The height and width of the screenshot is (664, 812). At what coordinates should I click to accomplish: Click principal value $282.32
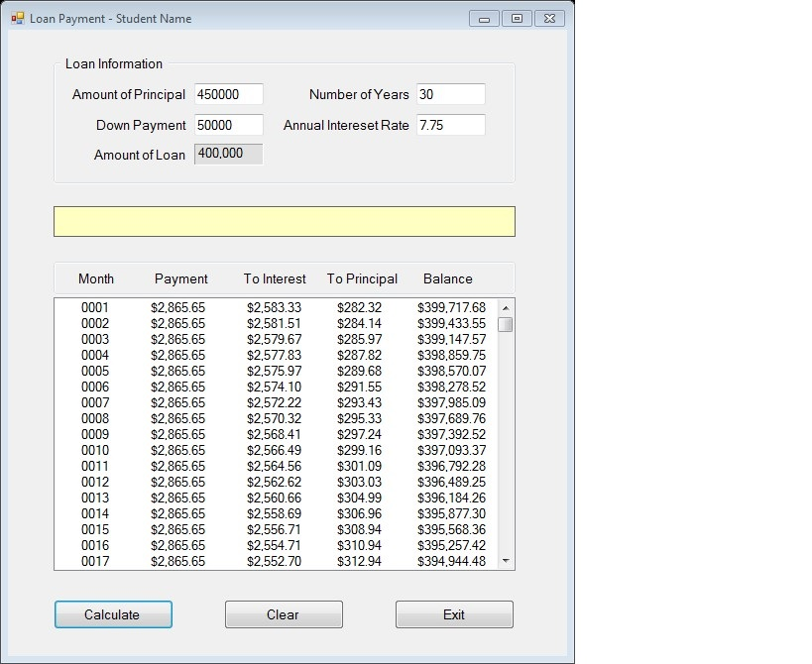point(359,307)
